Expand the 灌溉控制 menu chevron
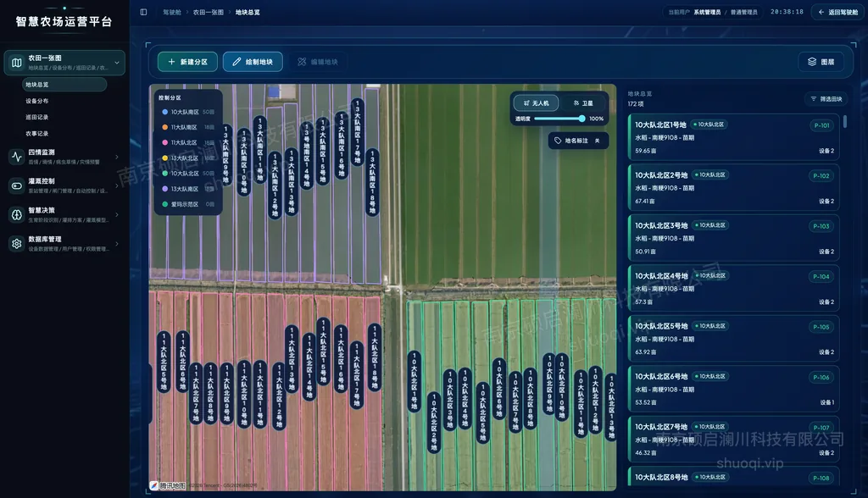868x498 pixels. point(117,186)
